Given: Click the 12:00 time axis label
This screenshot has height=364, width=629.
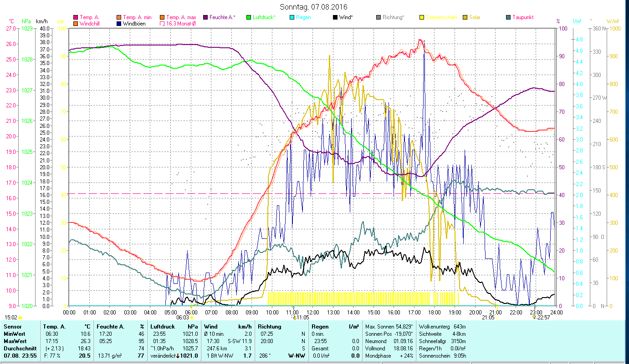Looking at the screenshot, I should click(313, 312).
